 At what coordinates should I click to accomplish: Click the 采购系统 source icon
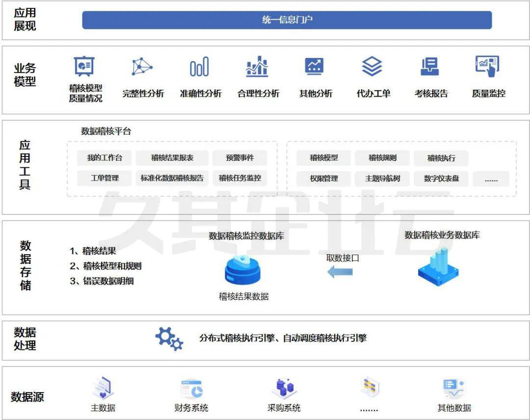(x=284, y=388)
